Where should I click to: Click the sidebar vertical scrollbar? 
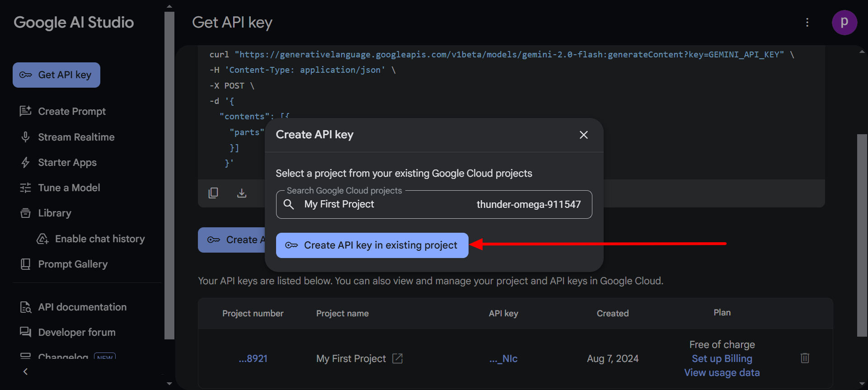[169, 175]
